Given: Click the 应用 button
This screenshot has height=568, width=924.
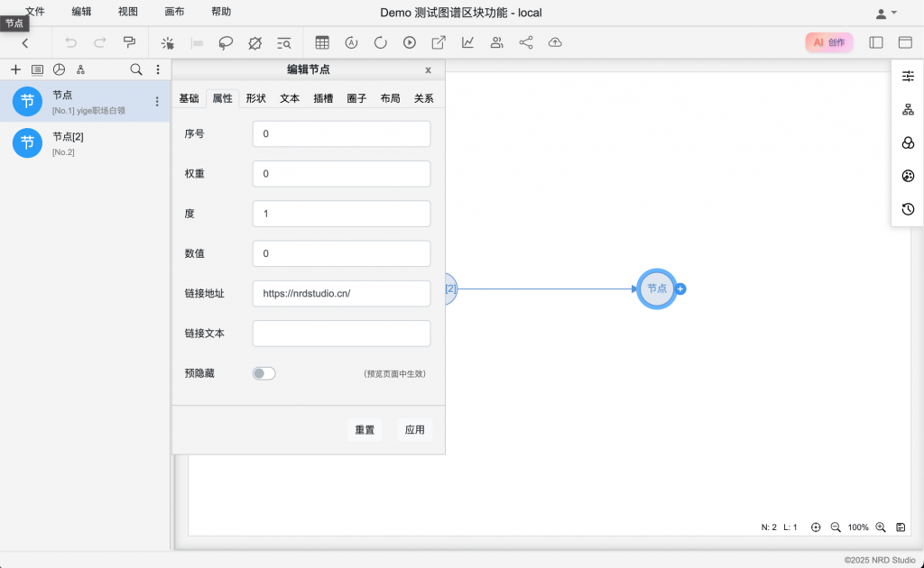Looking at the screenshot, I should [414, 430].
